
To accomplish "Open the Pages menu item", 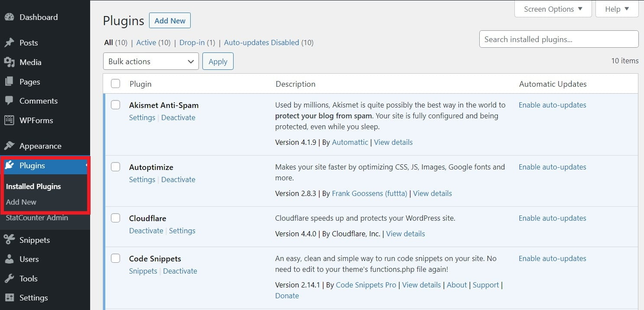I will (x=30, y=82).
